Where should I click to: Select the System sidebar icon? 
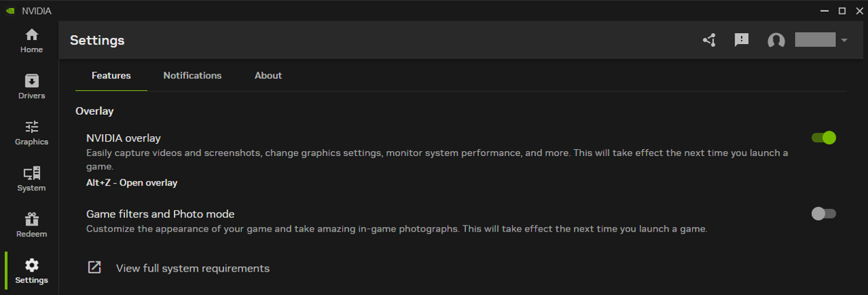[32, 173]
